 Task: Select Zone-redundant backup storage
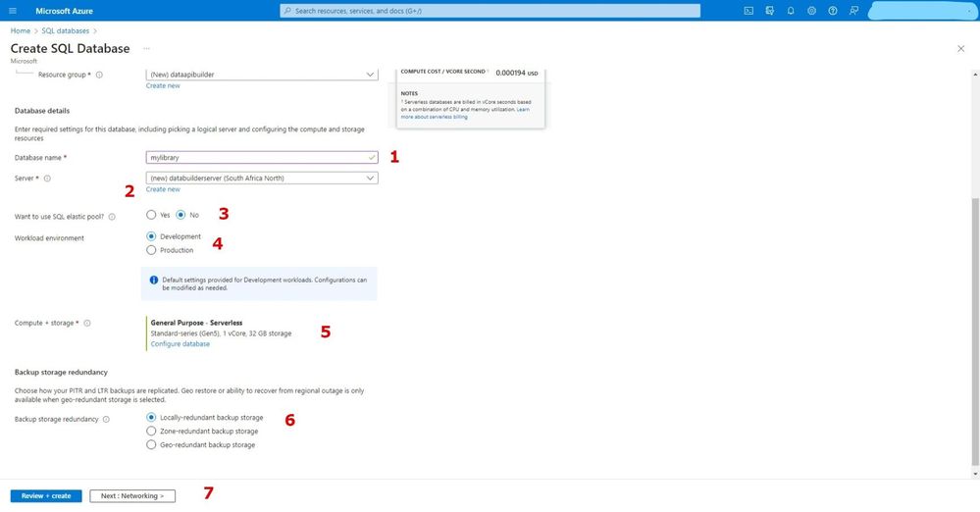point(151,431)
